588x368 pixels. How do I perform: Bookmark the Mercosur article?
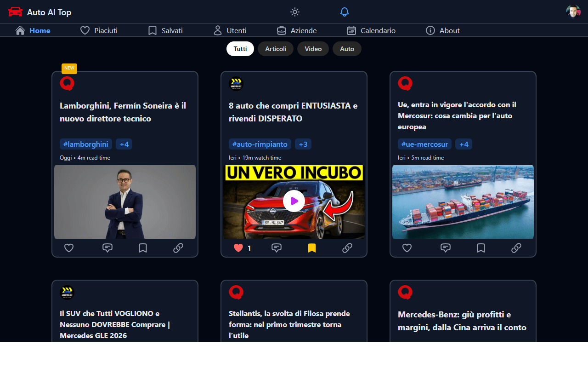coord(481,248)
